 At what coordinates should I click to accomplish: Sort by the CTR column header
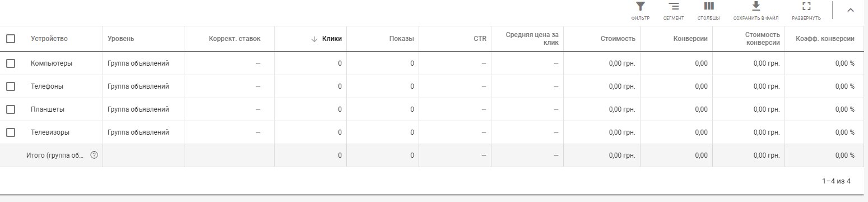coord(480,39)
